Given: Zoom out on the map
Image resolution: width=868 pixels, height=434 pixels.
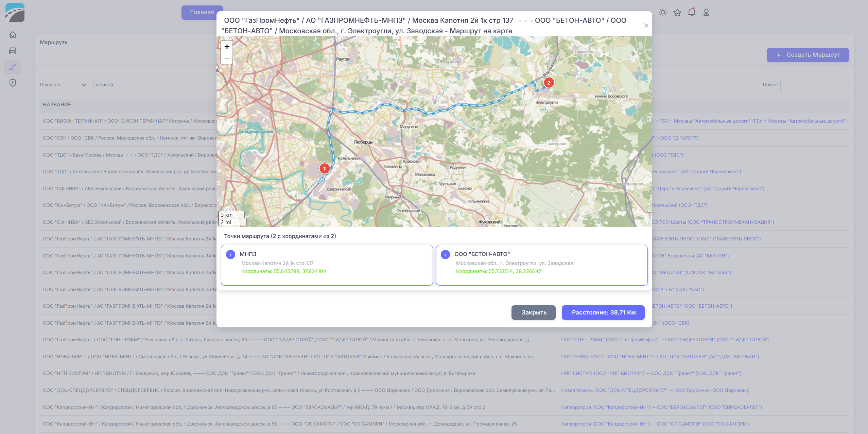Looking at the screenshot, I should tap(227, 58).
